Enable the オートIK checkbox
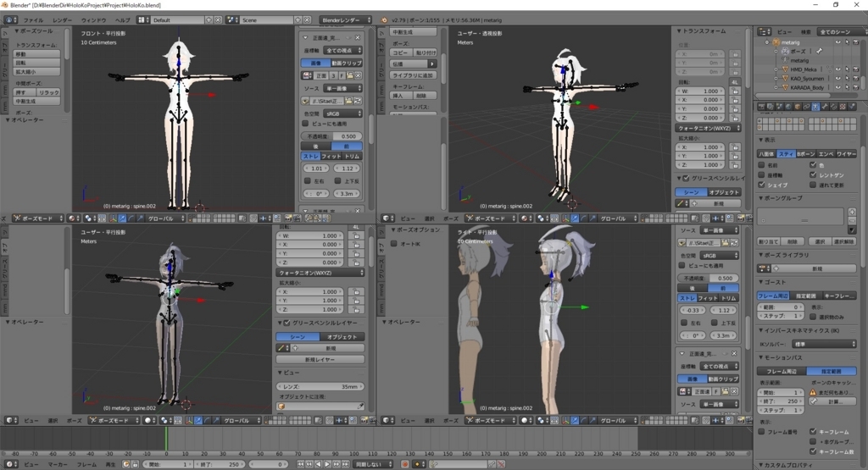 [x=394, y=243]
